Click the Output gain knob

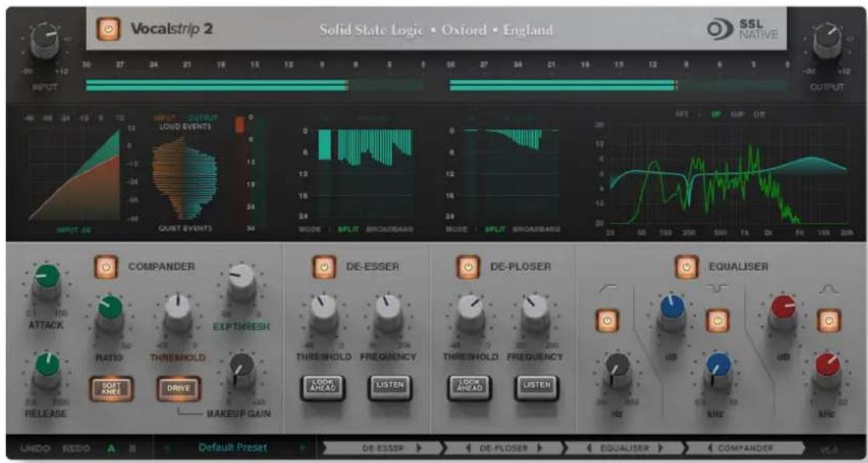pyautogui.click(x=827, y=41)
